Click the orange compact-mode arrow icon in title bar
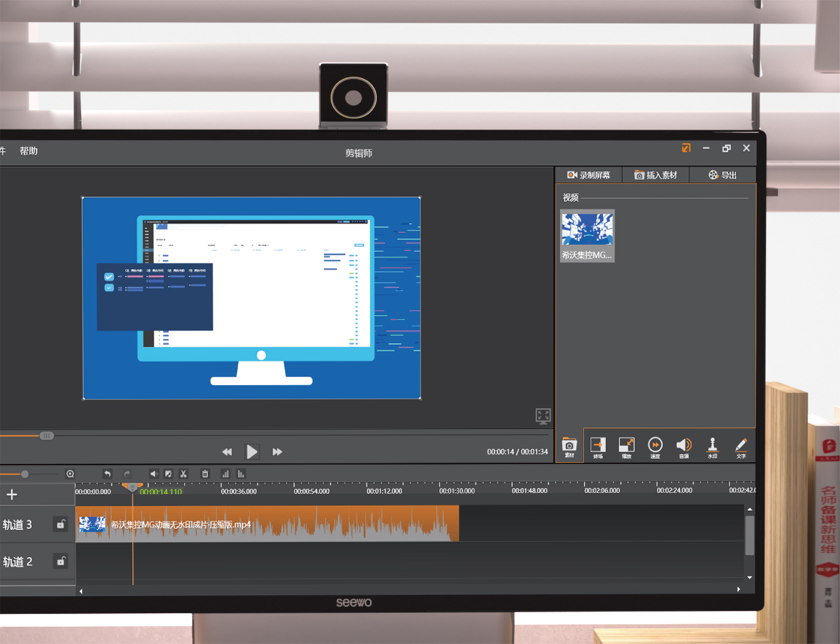The image size is (840, 644). (686, 148)
